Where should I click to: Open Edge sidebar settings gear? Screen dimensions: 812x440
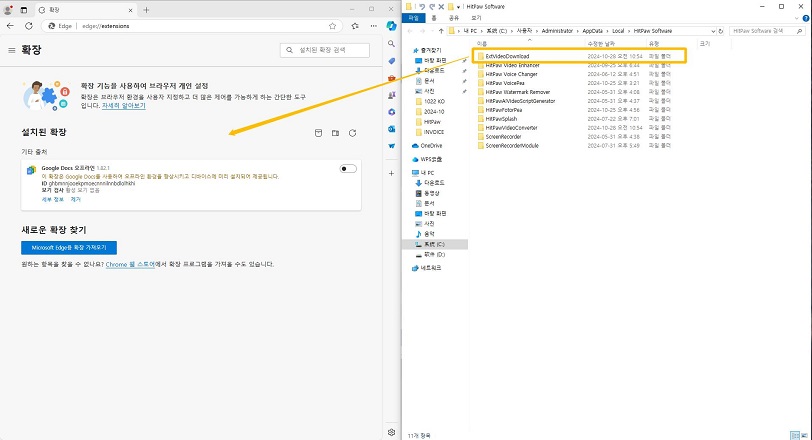(x=392, y=432)
